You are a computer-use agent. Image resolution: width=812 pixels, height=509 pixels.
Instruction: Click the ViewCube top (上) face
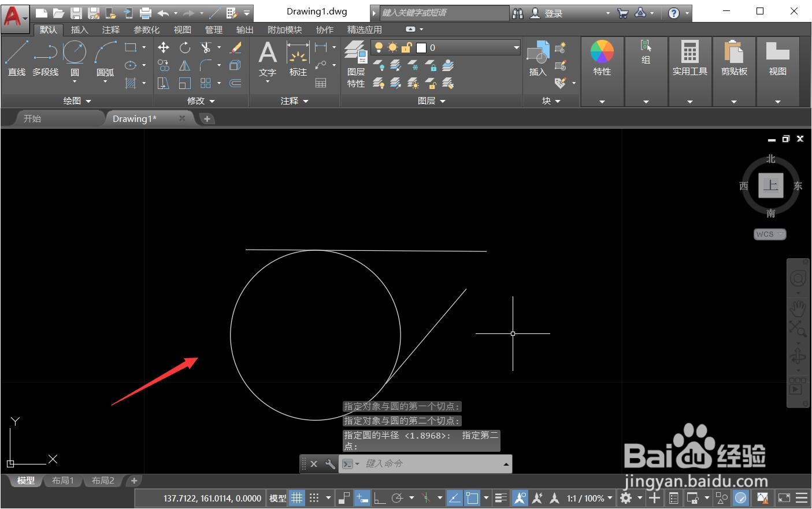point(771,185)
